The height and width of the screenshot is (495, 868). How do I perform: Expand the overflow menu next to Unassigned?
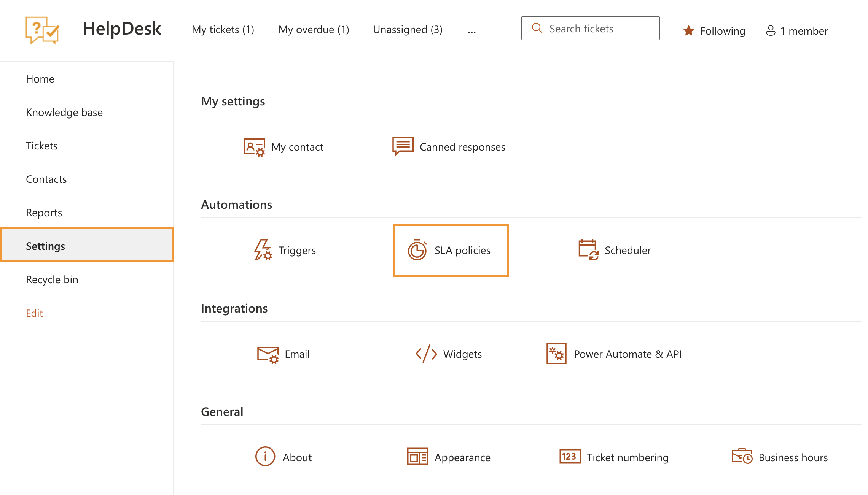coord(472,31)
